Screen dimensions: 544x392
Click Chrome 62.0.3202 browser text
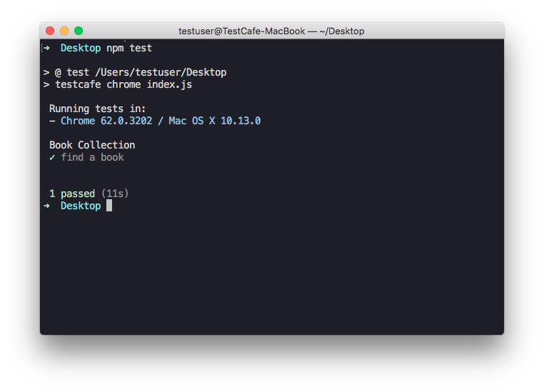pos(106,121)
